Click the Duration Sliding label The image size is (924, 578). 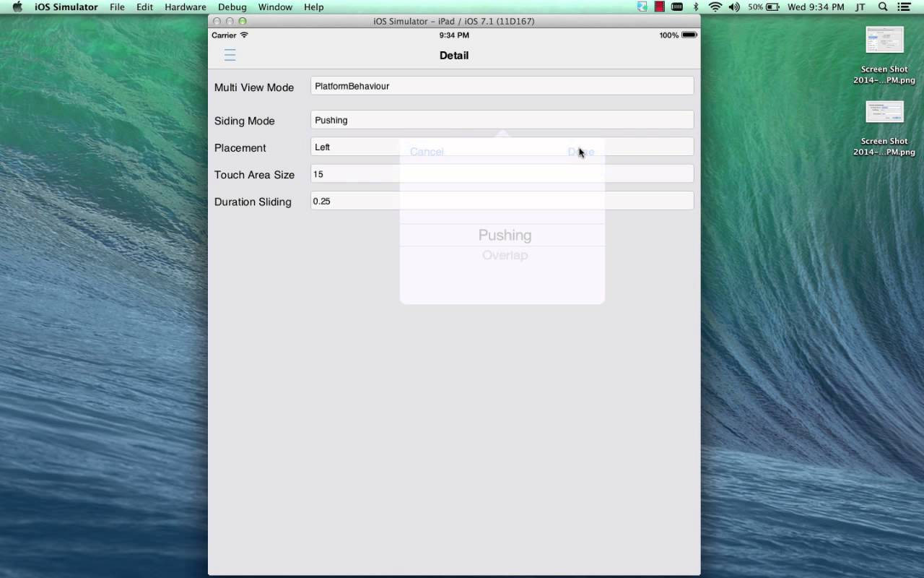click(253, 202)
